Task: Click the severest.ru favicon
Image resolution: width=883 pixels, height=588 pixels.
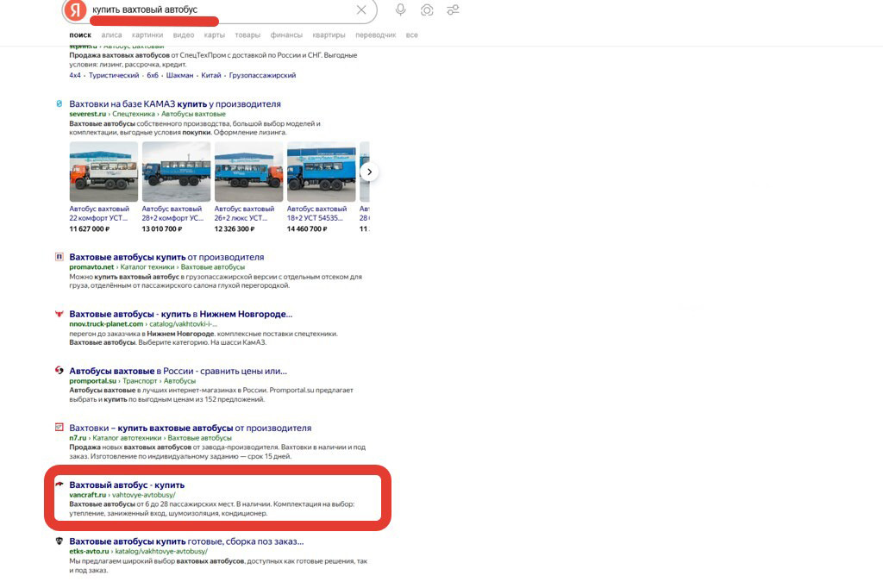Action: (x=59, y=103)
